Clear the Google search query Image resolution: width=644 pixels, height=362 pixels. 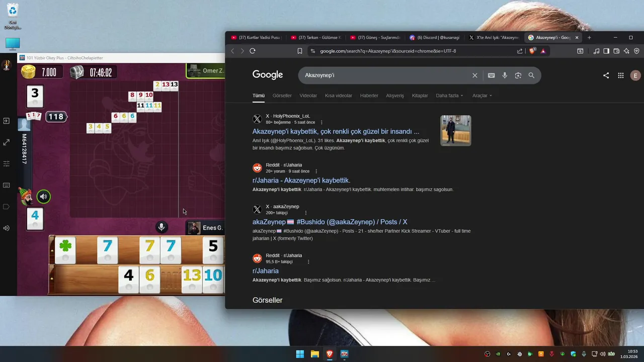[474, 75]
